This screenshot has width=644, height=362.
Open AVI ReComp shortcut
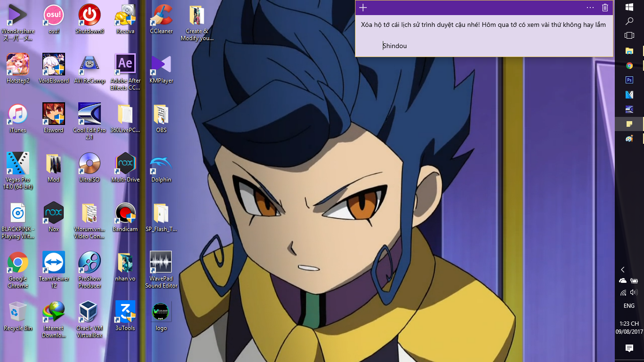click(x=90, y=69)
